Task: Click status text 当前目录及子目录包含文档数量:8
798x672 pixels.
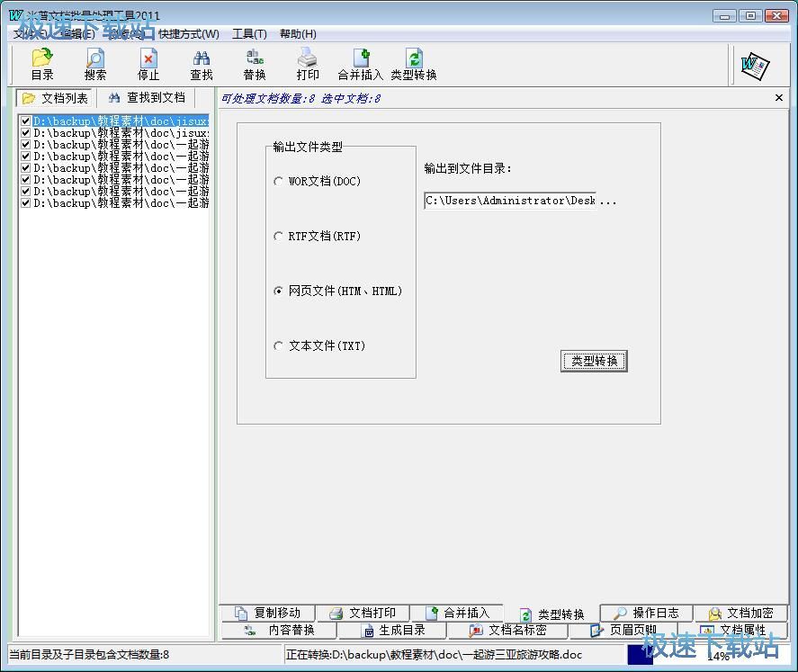Action: [x=90, y=655]
